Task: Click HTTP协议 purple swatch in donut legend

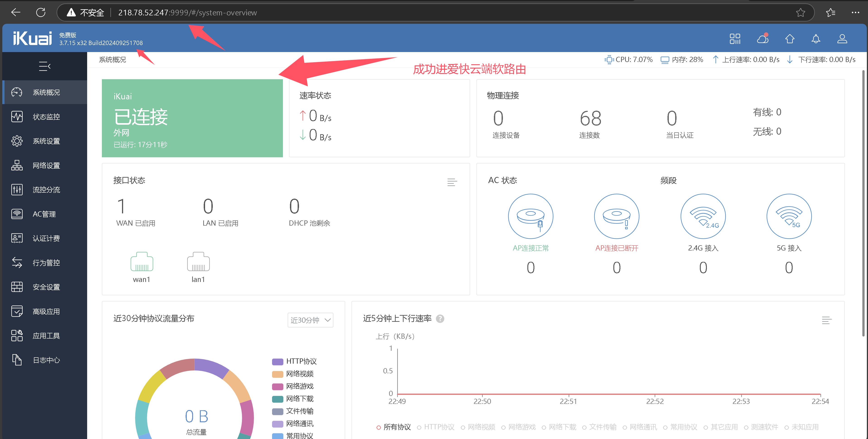Action: (x=277, y=362)
